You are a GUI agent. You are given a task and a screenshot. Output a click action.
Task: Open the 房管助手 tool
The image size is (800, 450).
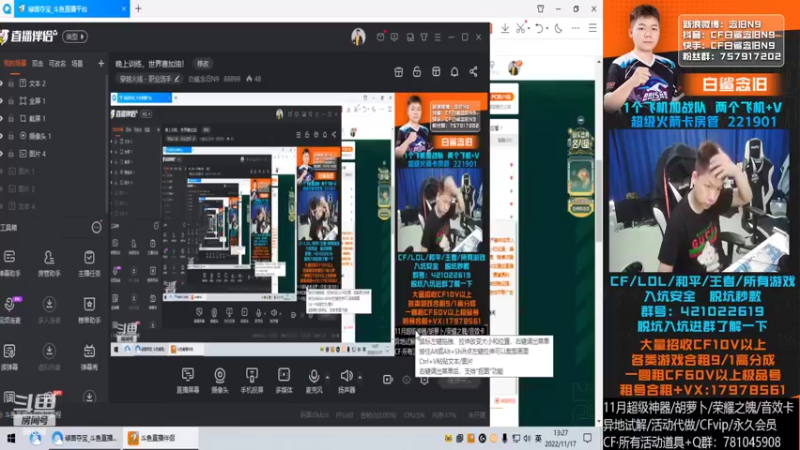(x=49, y=263)
